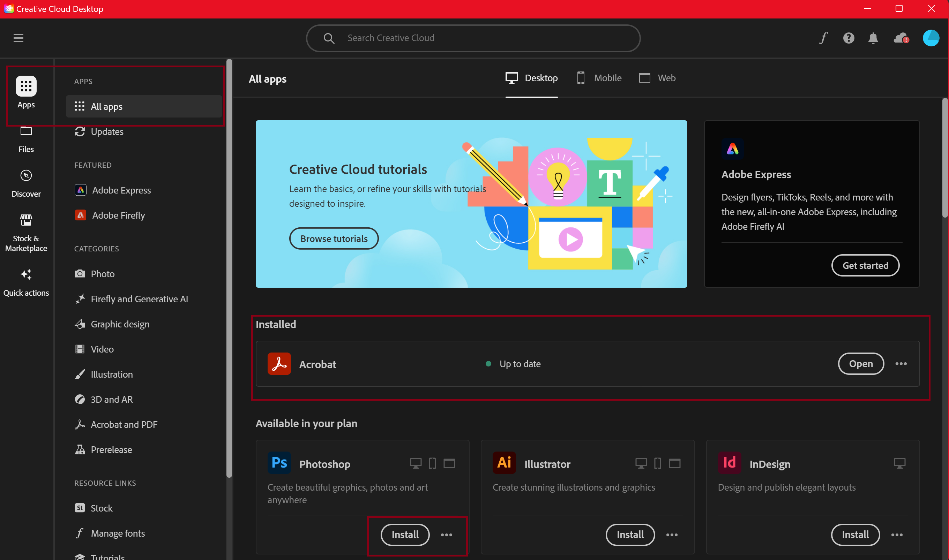The width and height of the screenshot is (949, 560).
Task: Click the 'Up to date' status text
Action: 520,364
